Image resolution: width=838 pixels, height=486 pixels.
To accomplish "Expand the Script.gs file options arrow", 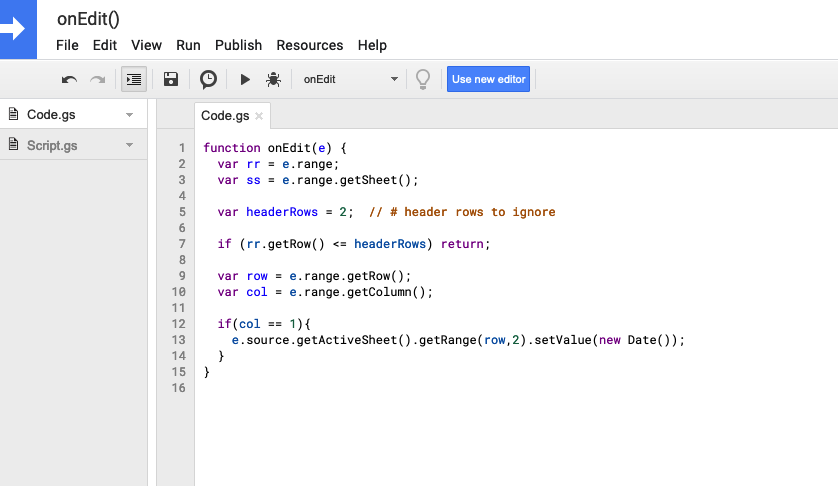I will coord(129,145).
